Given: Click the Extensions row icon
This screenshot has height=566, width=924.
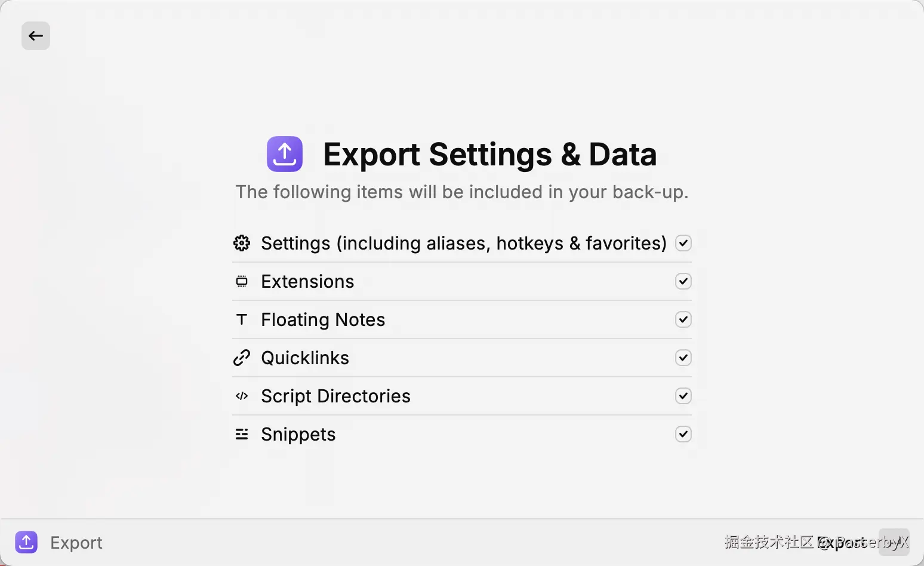Looking at the screenshot, I should click(242, 281).
